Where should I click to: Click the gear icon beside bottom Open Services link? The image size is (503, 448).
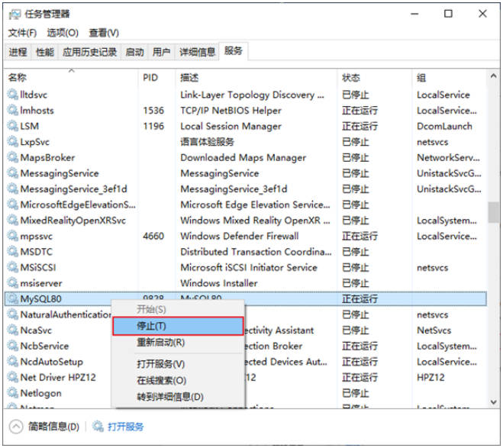pos(98,427)
